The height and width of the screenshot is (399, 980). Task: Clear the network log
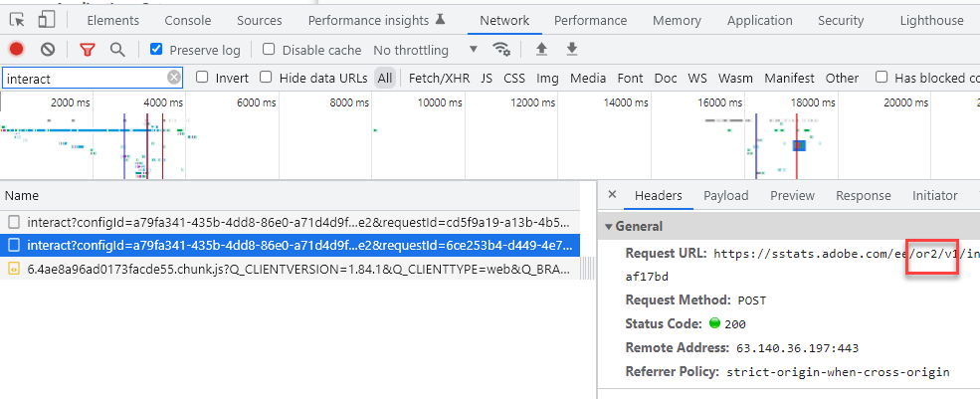point(48,50)
